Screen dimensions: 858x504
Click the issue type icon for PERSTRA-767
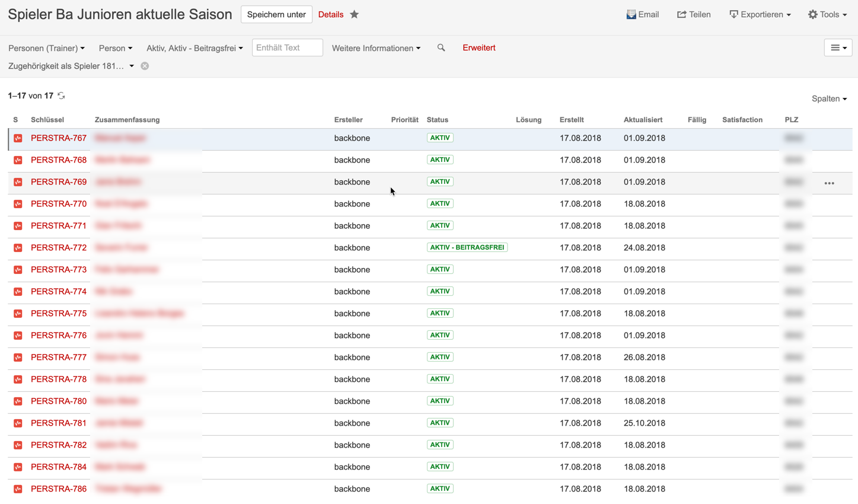tap(18, 138)
